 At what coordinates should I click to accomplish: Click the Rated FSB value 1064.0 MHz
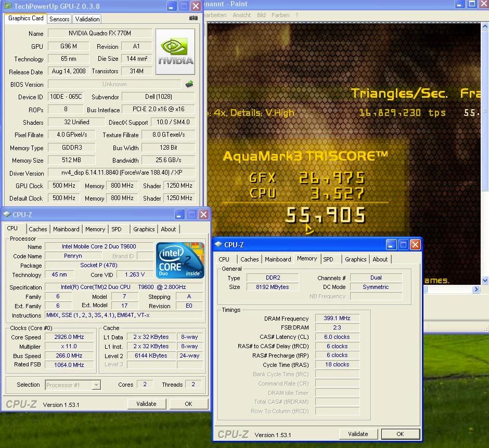click(x=69, y=365)
